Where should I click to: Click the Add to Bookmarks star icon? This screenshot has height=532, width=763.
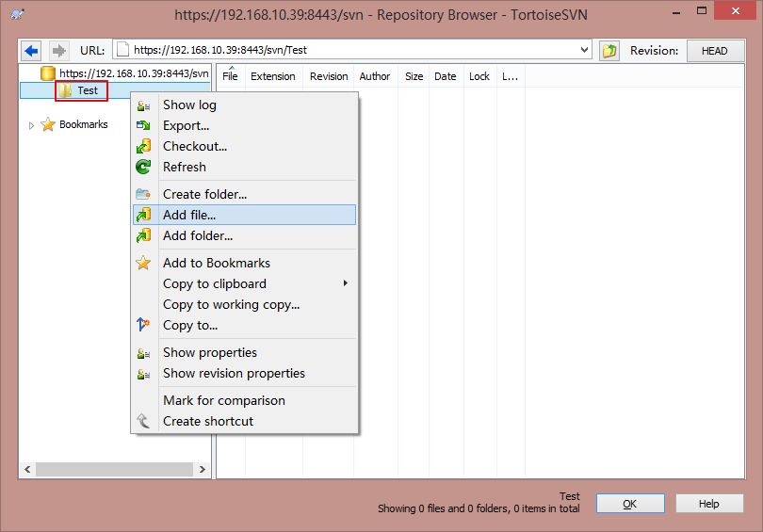pyautogui.click(x=143, y=263)
